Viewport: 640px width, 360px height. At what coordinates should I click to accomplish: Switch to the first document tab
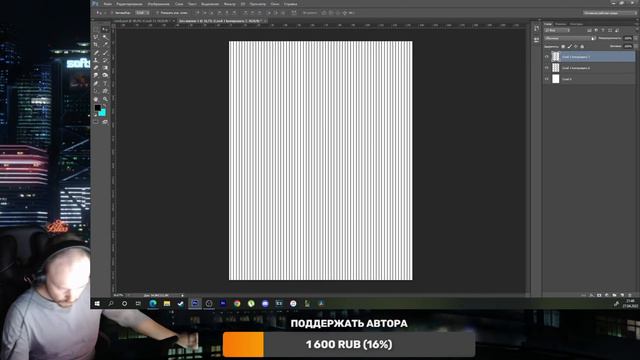click(143, 20)
